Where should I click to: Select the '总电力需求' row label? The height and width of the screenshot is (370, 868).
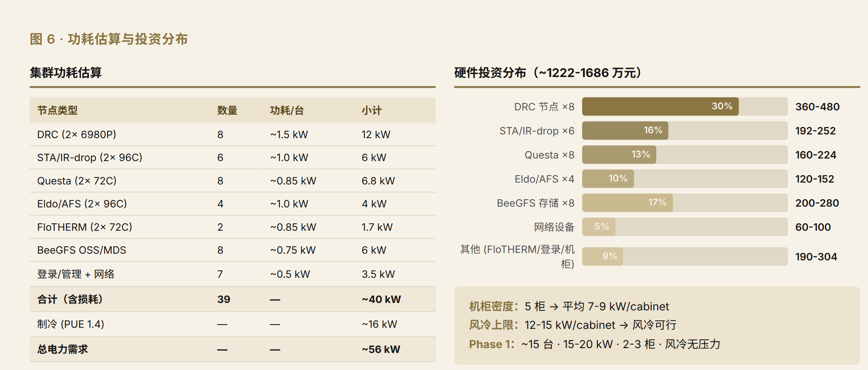pos(62,349)
